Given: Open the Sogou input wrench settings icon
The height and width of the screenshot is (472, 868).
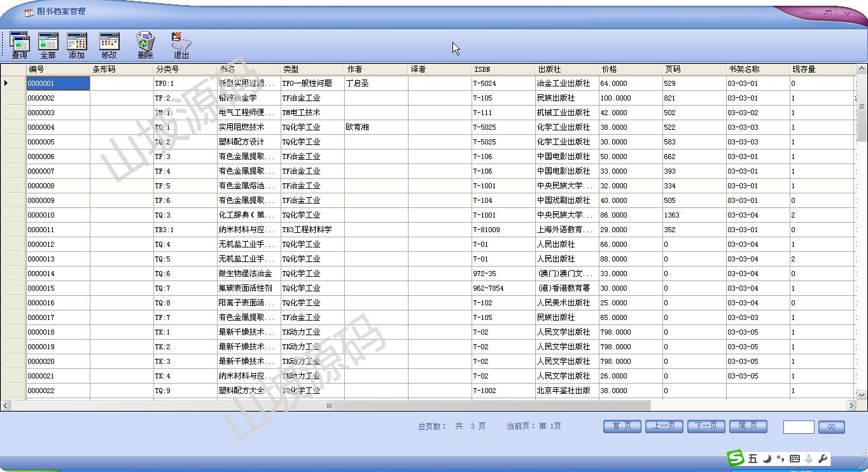Looking at the screenshot, I should (x=822, y=459).
